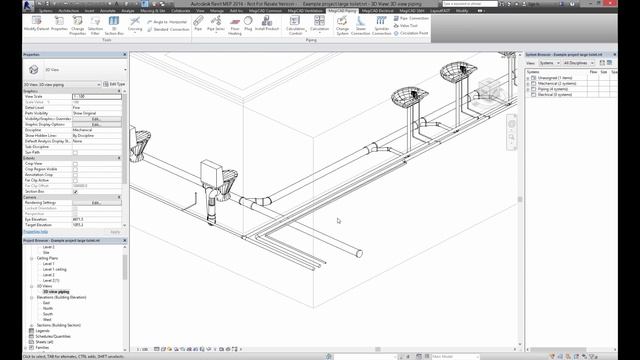The image size is (640, 360).
Task: Click Edit for Visibility/Graphics Overrides
Action: coord(96,119)
